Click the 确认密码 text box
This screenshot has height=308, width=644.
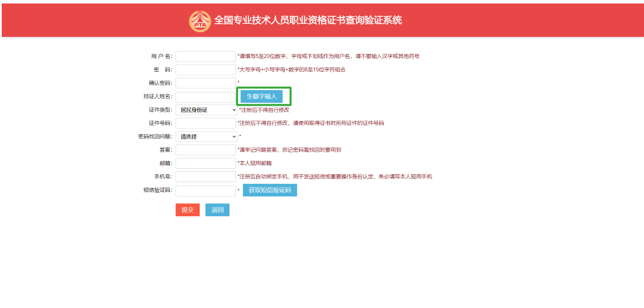[205, 83]
